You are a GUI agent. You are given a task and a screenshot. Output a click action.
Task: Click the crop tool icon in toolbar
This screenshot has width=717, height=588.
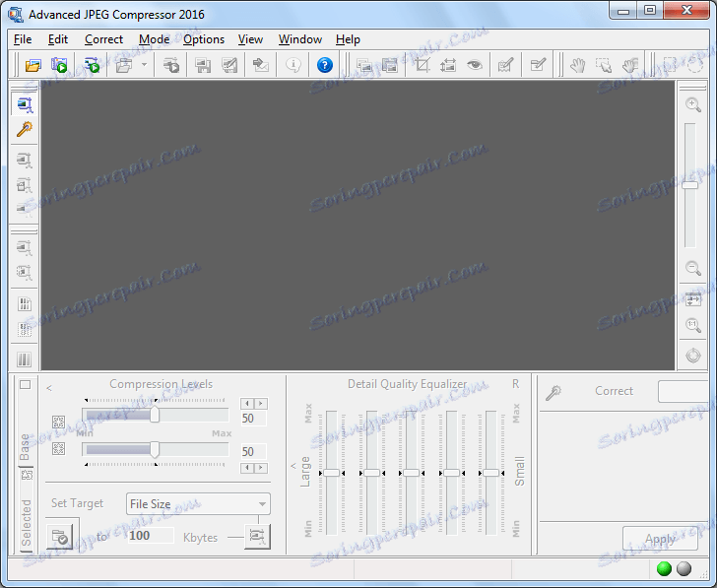click(x=423, y=65)
